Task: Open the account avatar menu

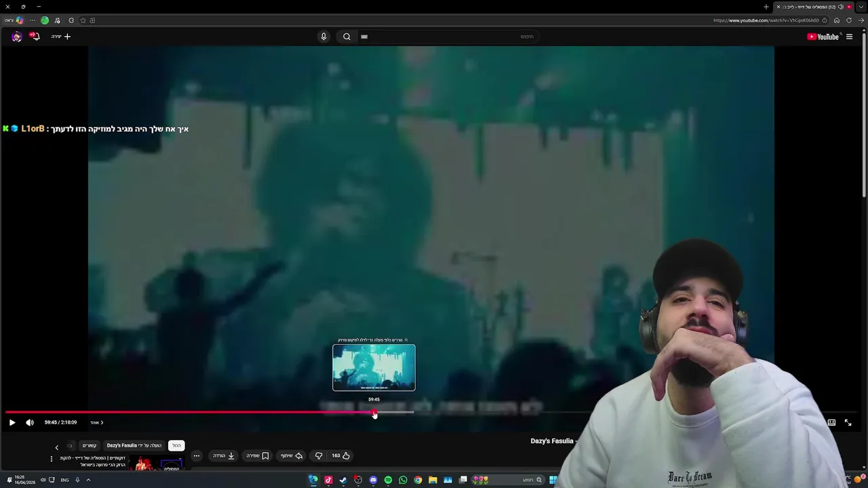Action: pyautogui.click(x=16, y=37)
